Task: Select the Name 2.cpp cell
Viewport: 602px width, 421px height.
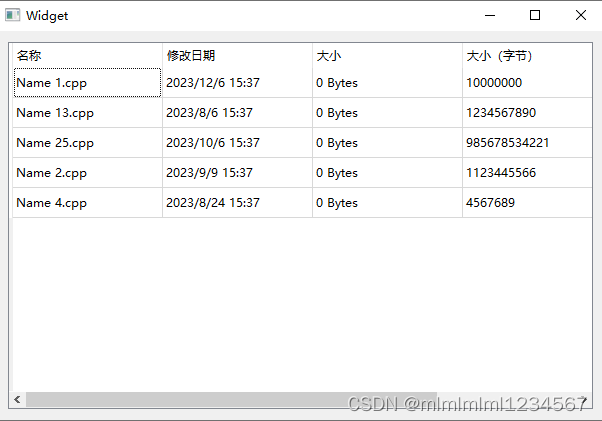Action: pos(88,173)
